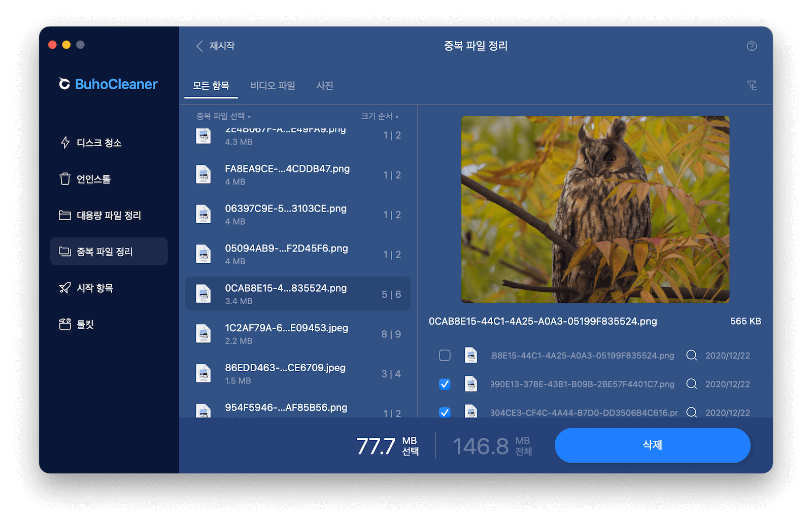
Task: Click the 3 | 4 count on 86EDD463 row
Action: coord(391,374)
